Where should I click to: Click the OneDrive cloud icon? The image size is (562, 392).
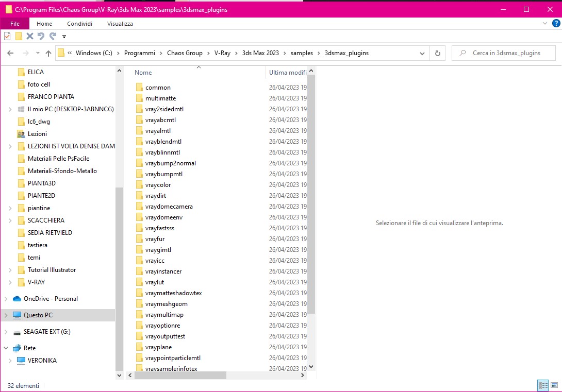click(17, 299)
